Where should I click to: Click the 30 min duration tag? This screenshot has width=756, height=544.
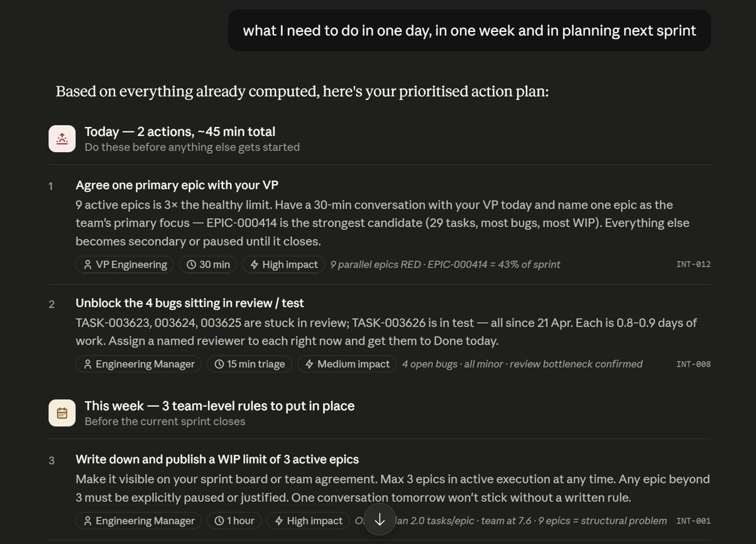[208, 265]
